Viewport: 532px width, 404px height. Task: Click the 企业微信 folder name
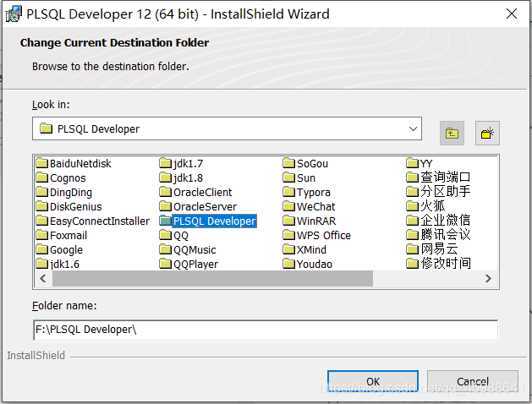coord(446,221)
